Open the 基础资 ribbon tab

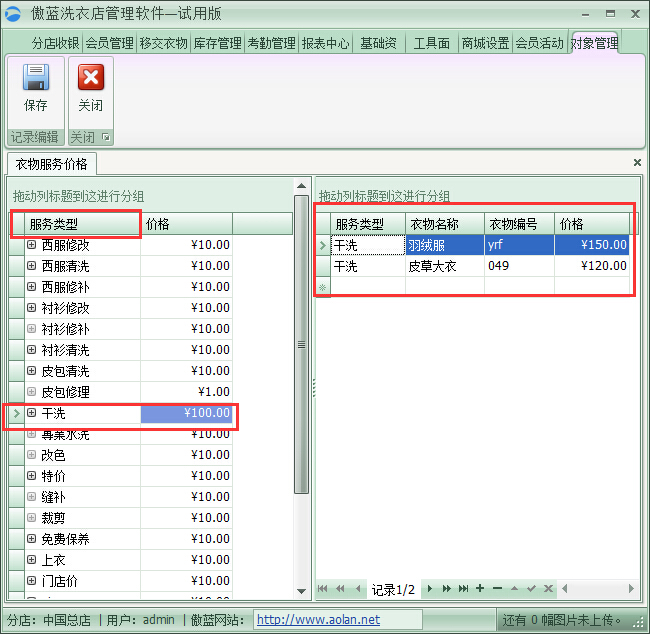pyautogui.click(x=378, y=43)
